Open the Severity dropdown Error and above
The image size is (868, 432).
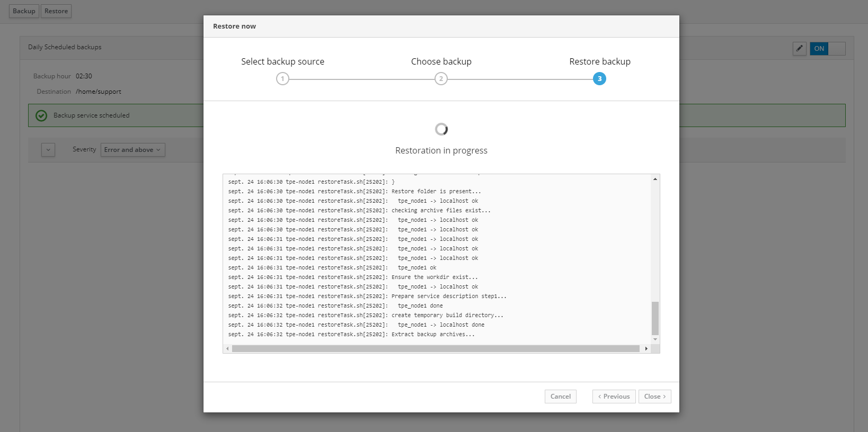tap(132, 150)
